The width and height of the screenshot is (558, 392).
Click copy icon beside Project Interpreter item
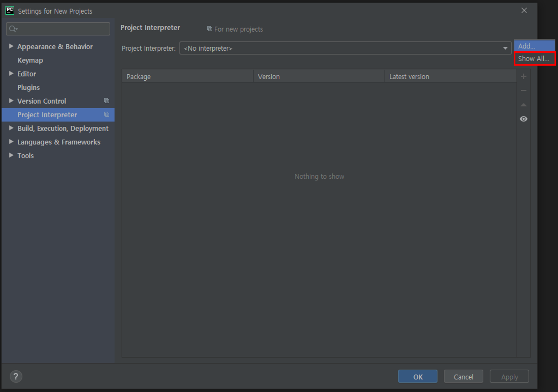pyautogui.click(x=107, y=114)
